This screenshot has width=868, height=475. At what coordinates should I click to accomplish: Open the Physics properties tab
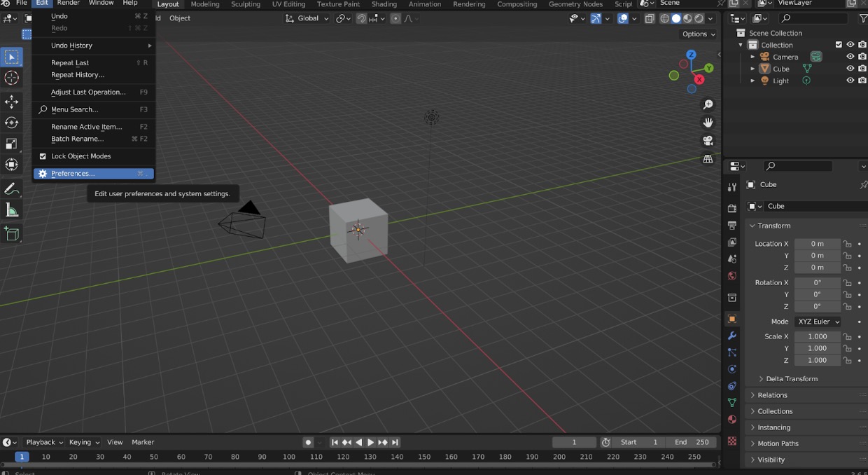point(732,369)
